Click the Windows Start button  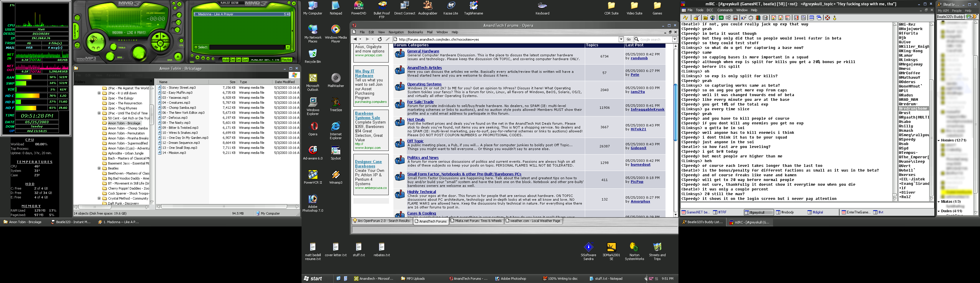(313, 278)
